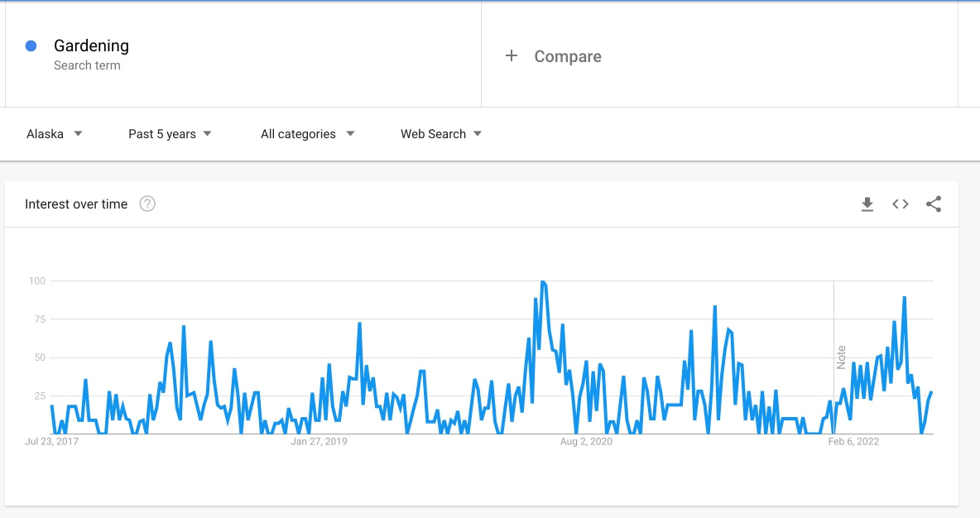Image resolution: width=980 pixels, height=518 pixels.
Task: Click the Note marker on chart
Action: click(841, 357)
